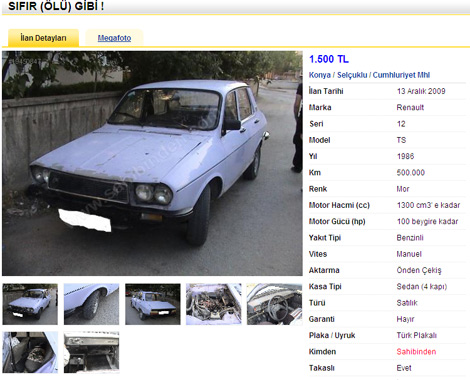Open the Selçuklu district link
470x380 pixels.
click(352, 75)
